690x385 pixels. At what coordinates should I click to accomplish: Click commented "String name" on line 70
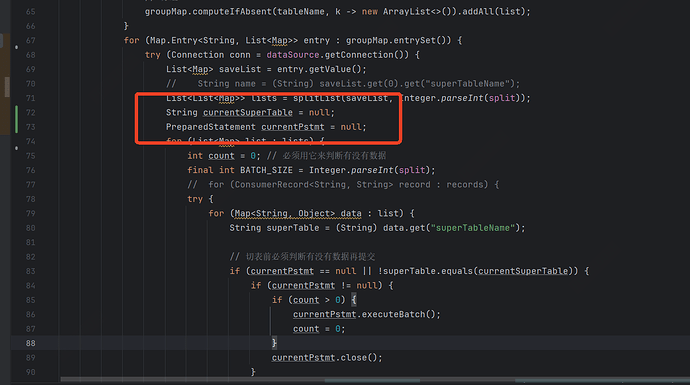point(226,84)
